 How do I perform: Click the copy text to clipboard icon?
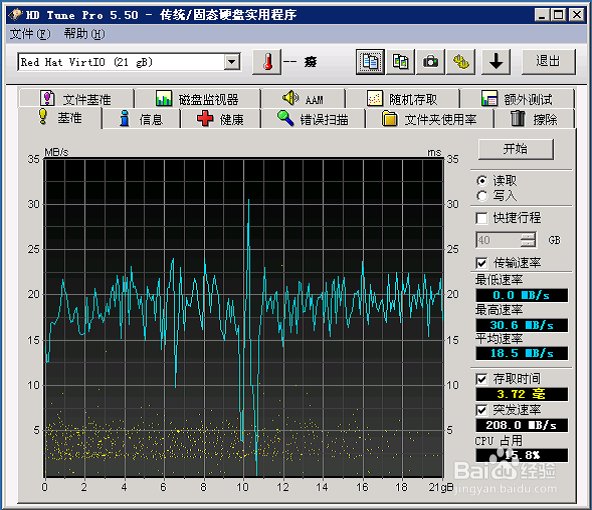click(x=370, y=62)
